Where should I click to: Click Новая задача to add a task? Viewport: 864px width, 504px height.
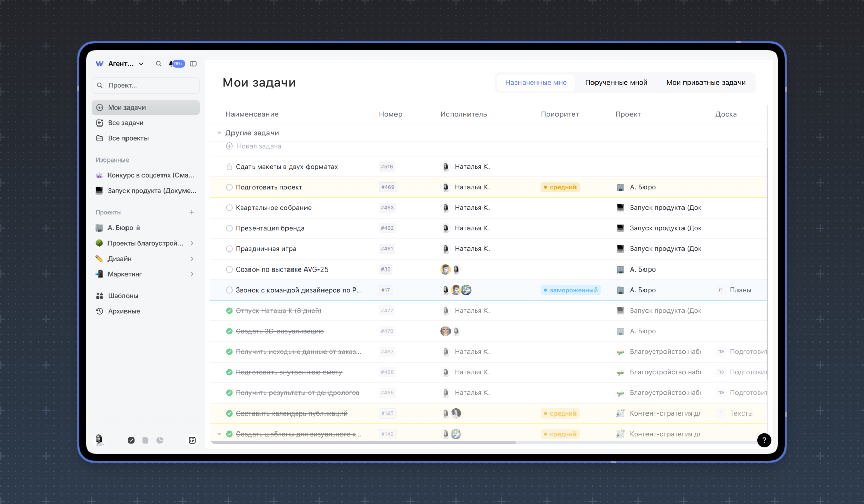click(x=259, y=146)
